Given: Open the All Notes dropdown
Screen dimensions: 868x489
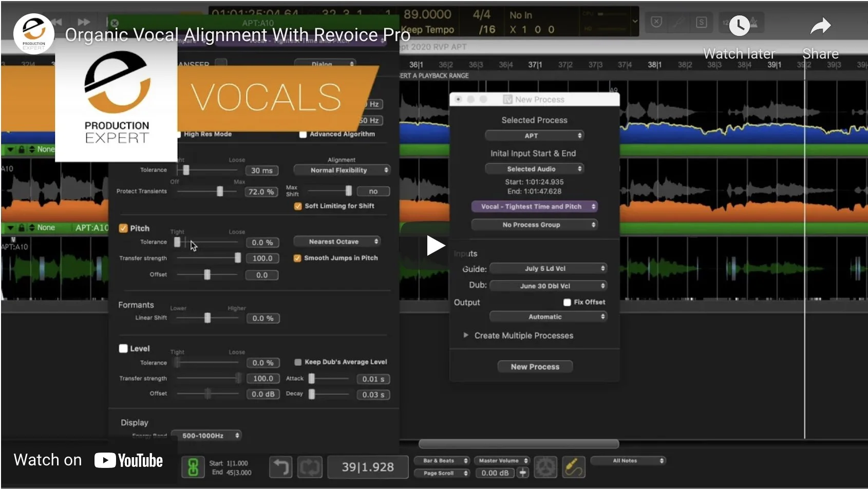Looking at the screenshot, I should click(x=628, y=461).
